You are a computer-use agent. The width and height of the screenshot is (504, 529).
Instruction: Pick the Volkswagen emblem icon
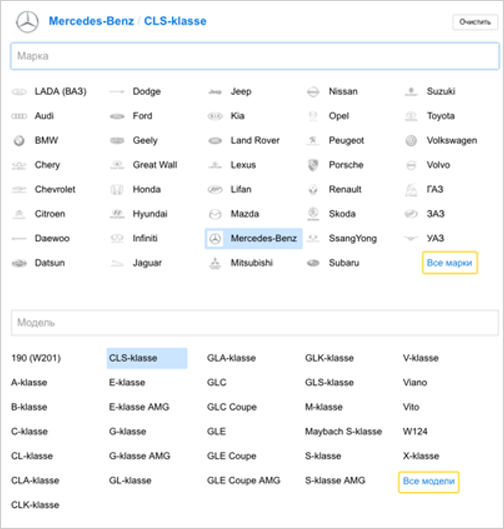pos(411,140)
